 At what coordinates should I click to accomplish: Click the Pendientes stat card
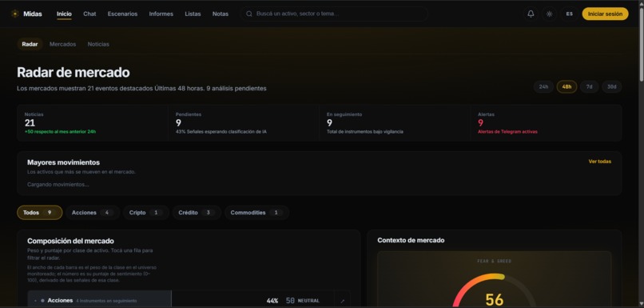tap(244, 123)
